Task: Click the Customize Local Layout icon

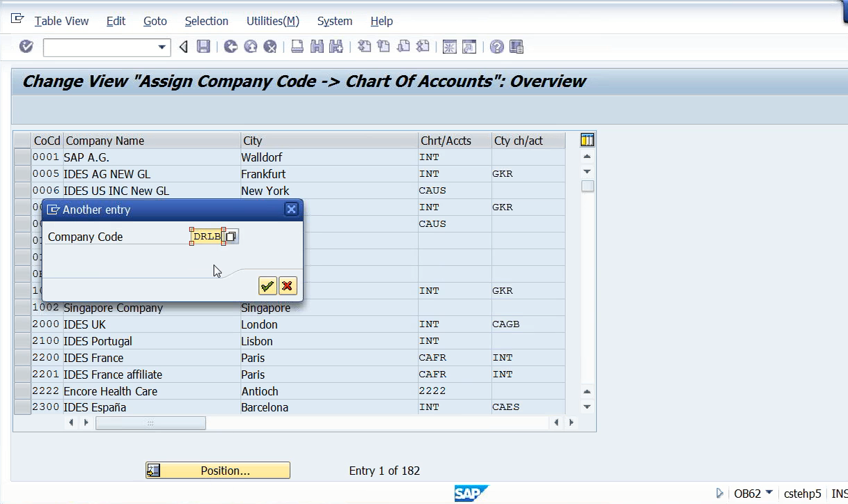Action: (x=517, y=47)
